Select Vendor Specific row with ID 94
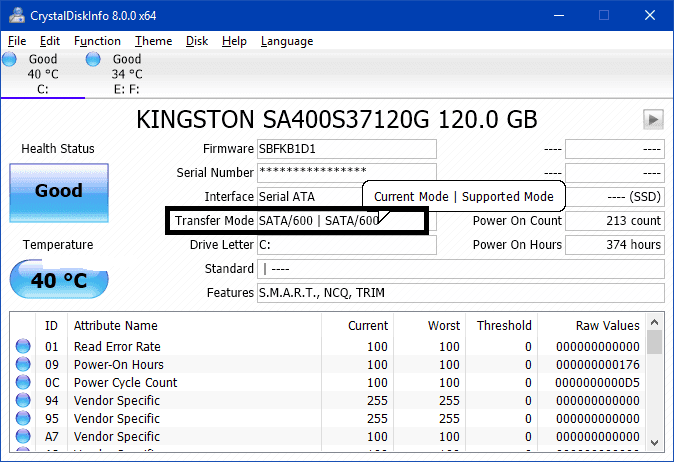 point(116,401)
